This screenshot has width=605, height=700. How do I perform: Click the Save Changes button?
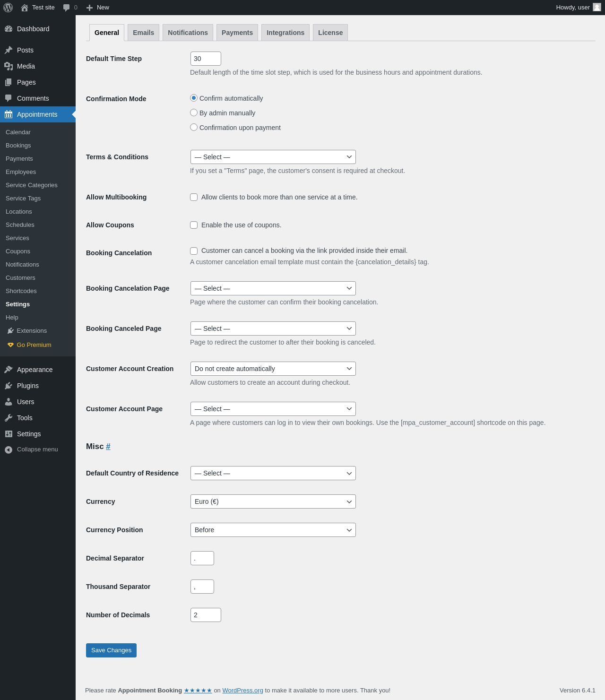tap(111, 650)
